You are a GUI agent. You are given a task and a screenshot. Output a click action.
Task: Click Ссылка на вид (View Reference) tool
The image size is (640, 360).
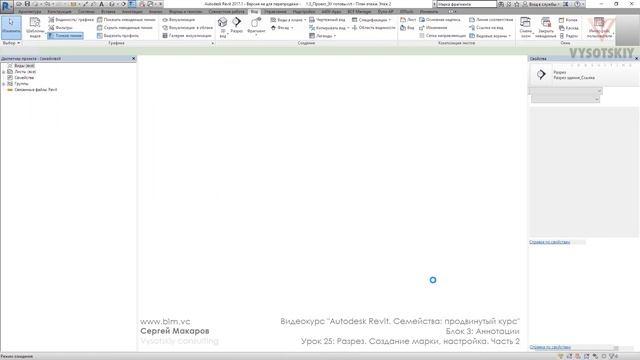[486, 28]
